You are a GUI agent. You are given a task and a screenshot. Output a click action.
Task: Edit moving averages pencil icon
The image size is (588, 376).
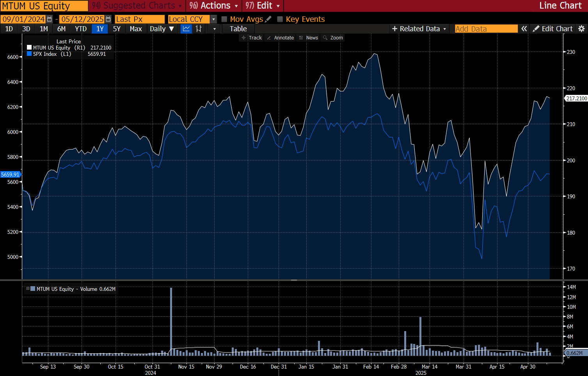(268, 19)
